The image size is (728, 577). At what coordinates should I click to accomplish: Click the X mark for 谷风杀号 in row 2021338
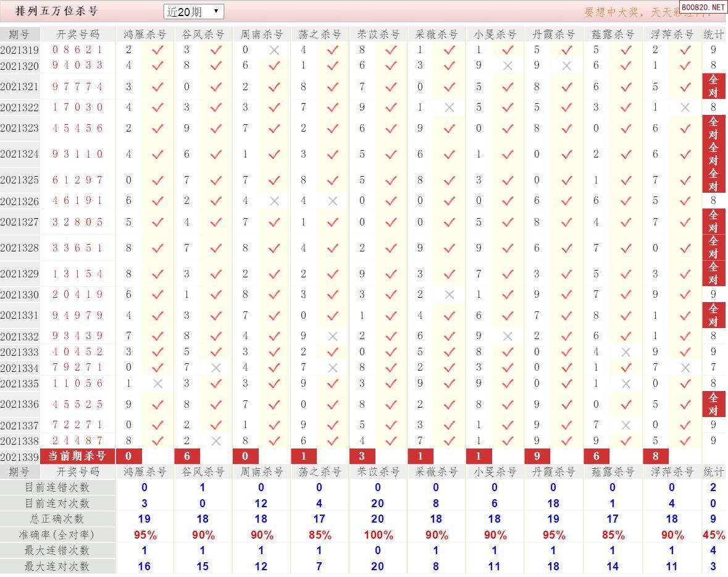pos(216,441)
